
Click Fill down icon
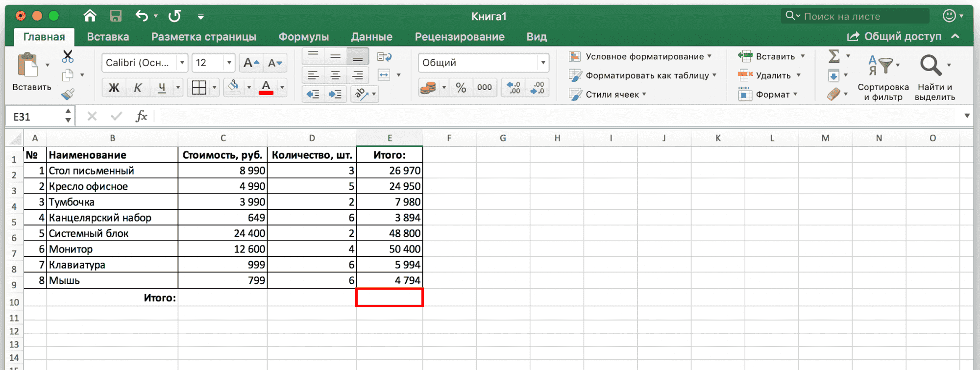point(833,75)
